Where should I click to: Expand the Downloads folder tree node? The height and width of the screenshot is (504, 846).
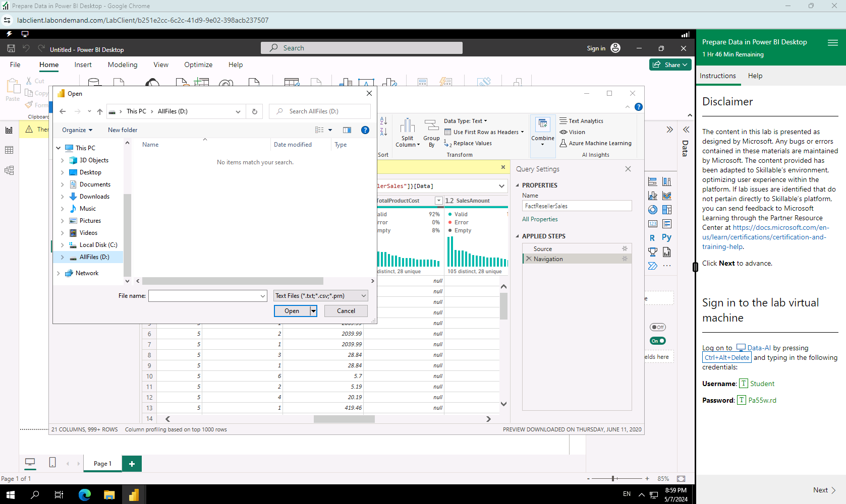pyautogui.click(x=63, y=197)
